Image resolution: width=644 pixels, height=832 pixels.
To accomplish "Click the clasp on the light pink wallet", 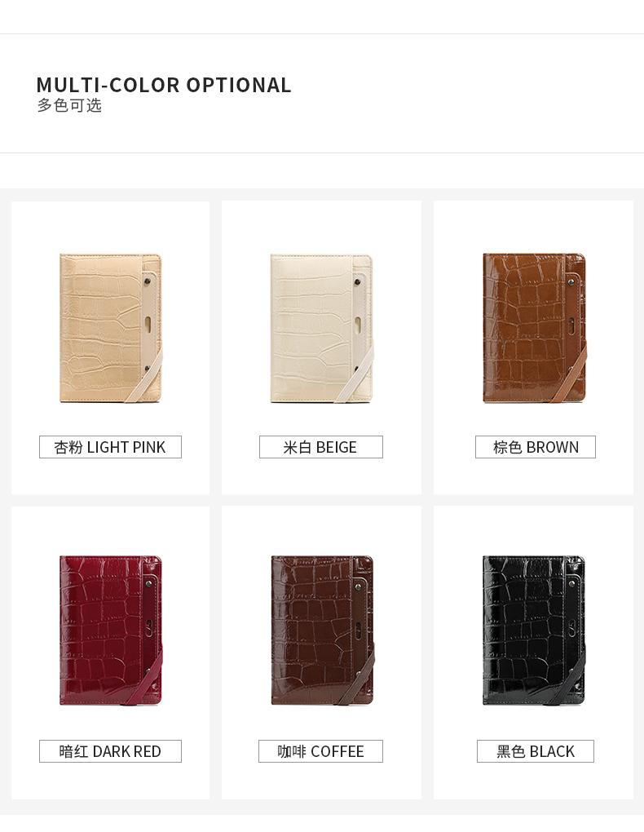I will [x=148, y=324].
